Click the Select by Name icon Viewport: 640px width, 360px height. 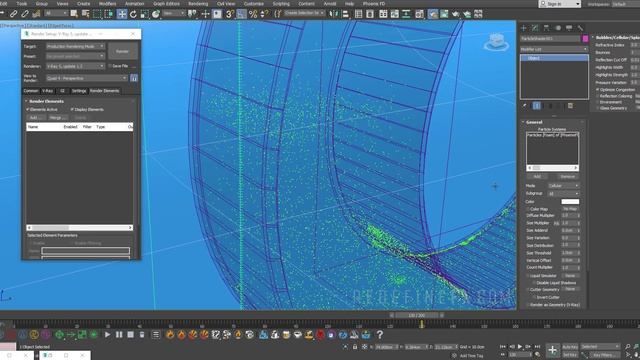[x=85, y=14]
